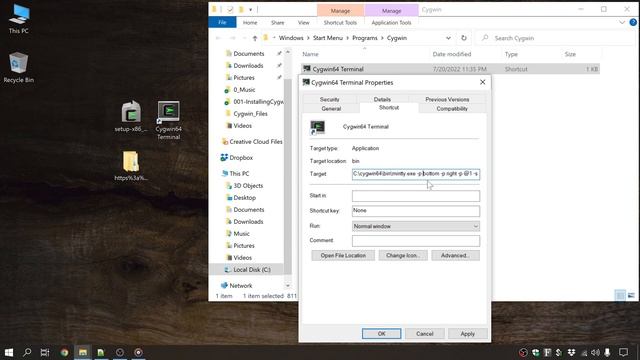Screen dimensions: 640x360
Task: Expand the Explorer ribbon chevron
Action: coord(622,22)
